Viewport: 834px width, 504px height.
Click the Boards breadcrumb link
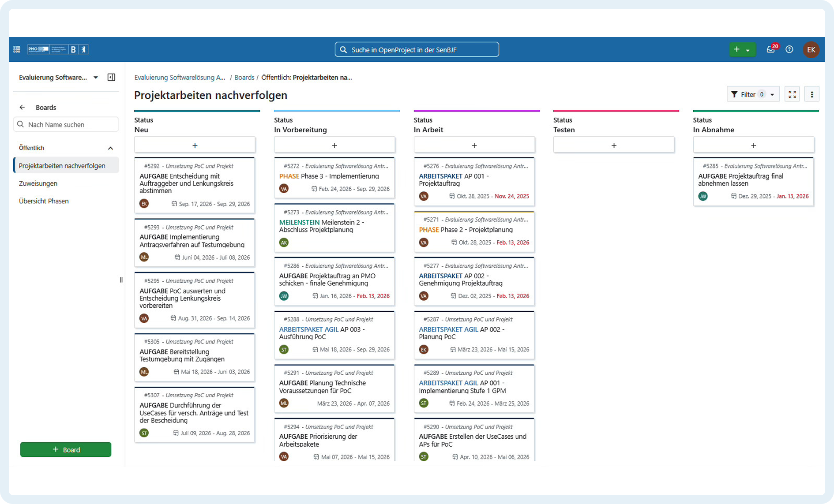(244, 77)
